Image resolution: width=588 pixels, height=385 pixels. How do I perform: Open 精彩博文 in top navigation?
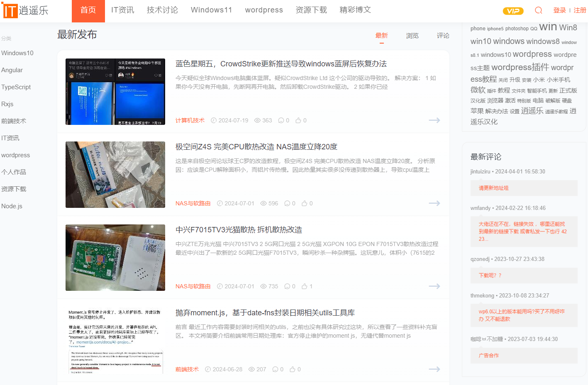[355, 10]
